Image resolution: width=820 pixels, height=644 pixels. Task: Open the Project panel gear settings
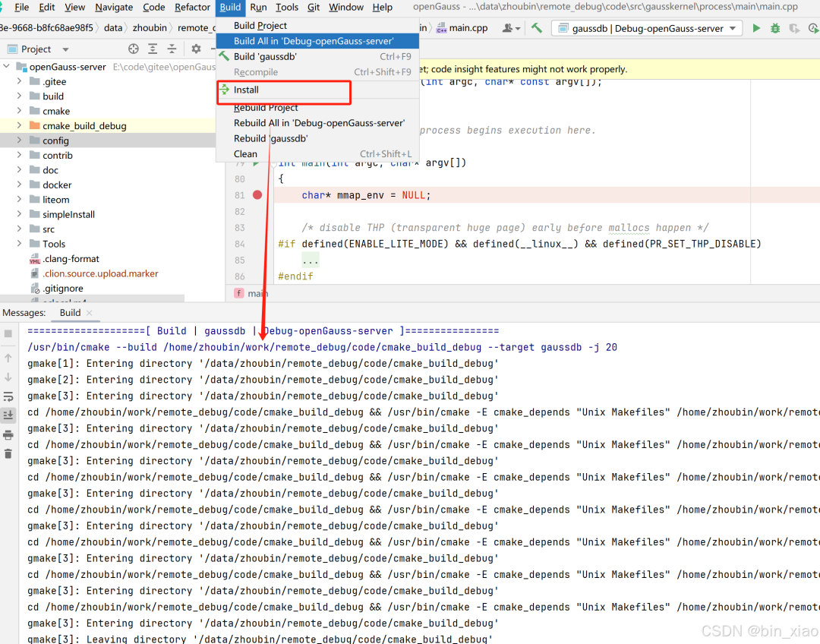(196, 49)
